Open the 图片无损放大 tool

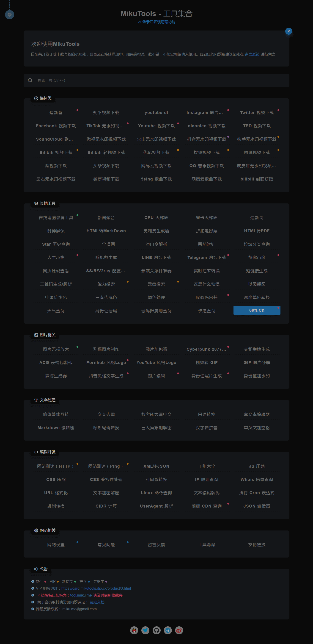tap(56, 349)
